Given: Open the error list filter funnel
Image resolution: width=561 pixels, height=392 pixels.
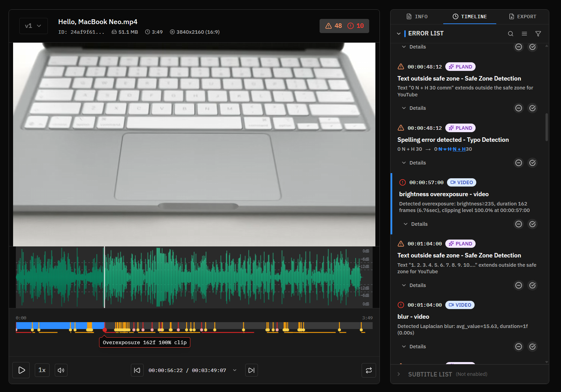Looking at the screenshot, I should pyautogui.click(x=538, y=33).
